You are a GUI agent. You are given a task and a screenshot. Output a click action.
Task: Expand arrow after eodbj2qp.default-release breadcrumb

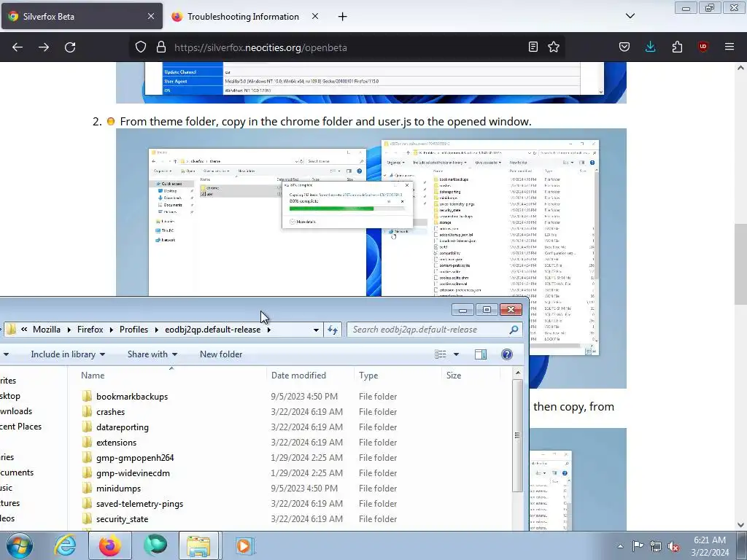coord(268,330)
